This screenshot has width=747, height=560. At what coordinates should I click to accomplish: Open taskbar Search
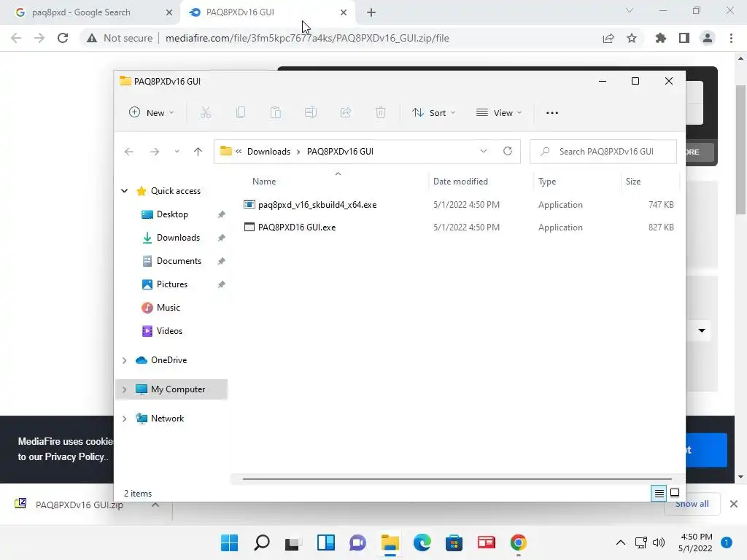pos(262,542)
